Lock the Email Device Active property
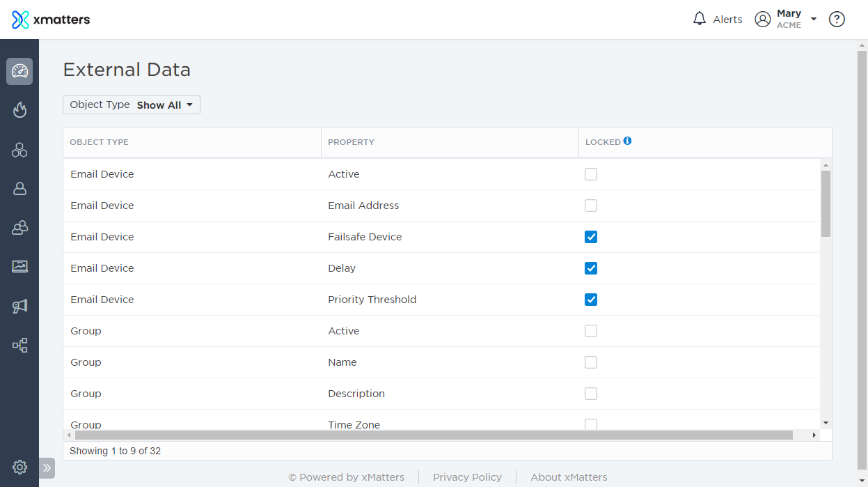 [x=591, y=174]
